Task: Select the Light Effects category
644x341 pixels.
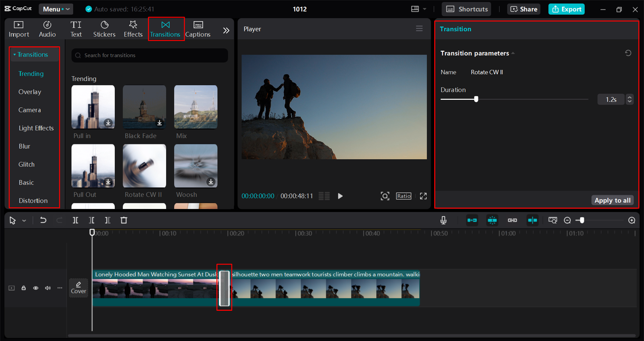Action: (x=36, y=128)
